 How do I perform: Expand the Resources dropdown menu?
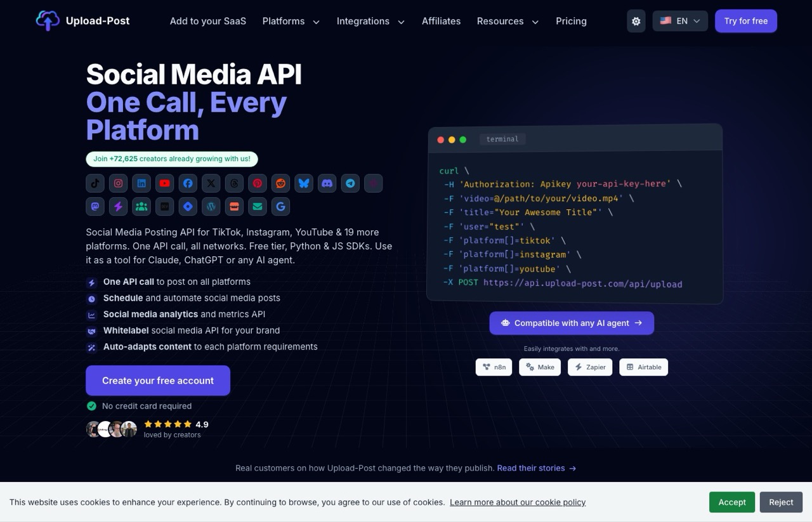508,21
